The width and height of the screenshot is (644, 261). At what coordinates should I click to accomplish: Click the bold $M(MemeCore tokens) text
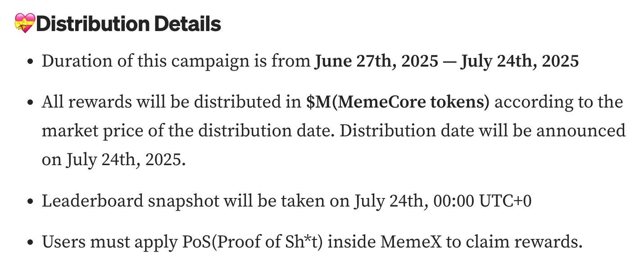pyautogui.click(x=397, y=102)
